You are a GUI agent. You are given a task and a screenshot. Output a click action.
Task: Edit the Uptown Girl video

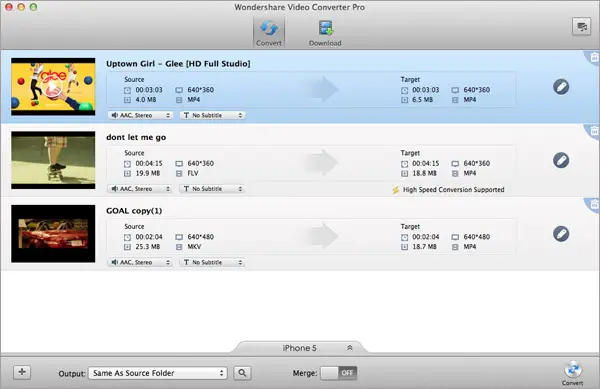(x=561, y=87)
